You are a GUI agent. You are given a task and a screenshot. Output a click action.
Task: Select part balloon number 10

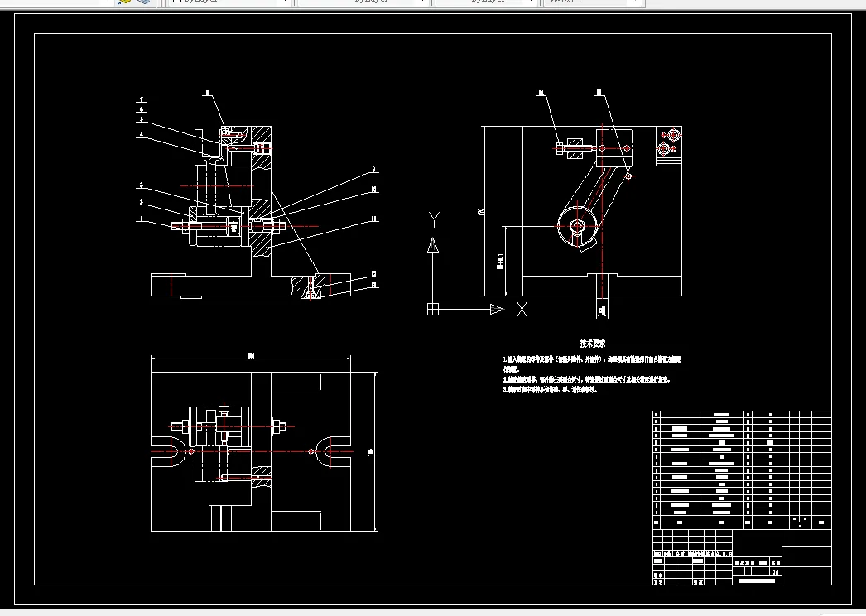(374, 190)
